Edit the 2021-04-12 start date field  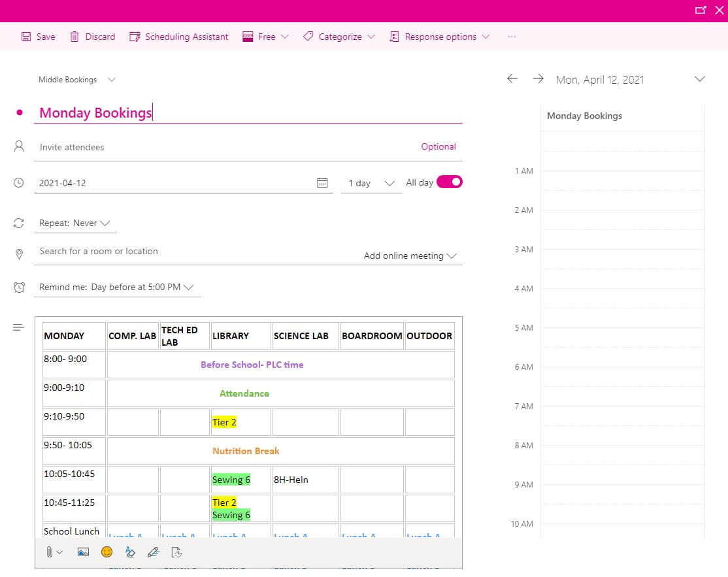(174, 183)
